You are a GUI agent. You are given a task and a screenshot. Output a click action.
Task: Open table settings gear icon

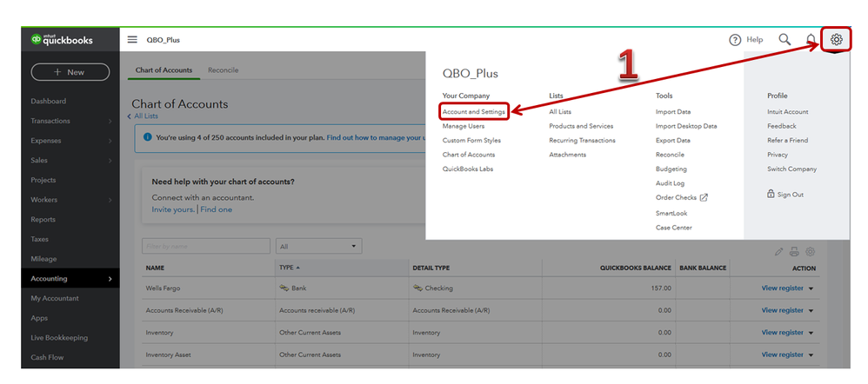(x=811, y=252)
